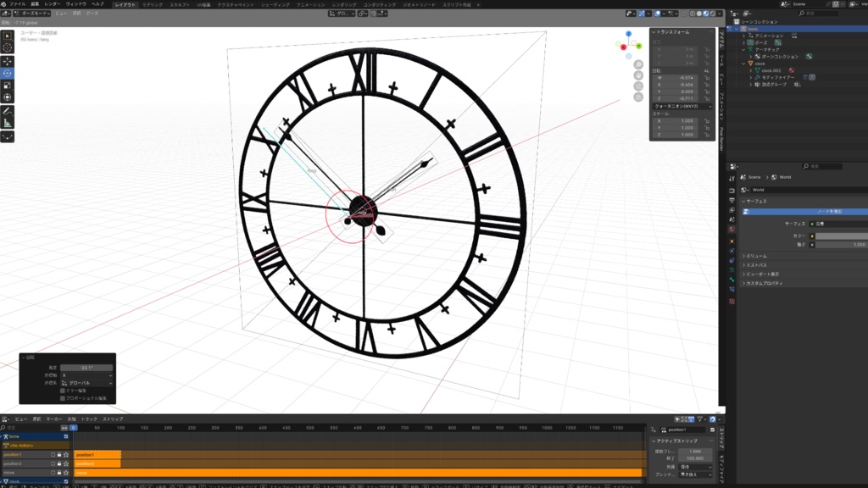Viewport: 868px width, 488px height.
Task: Click the X axis field in the 回転 operator panel
Action: click(x=86, y=375)
